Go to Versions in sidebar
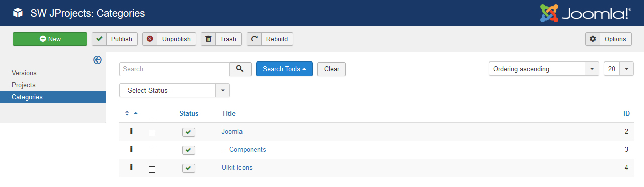This screenshot has width=644, height=187. click(x=24, y=73)
